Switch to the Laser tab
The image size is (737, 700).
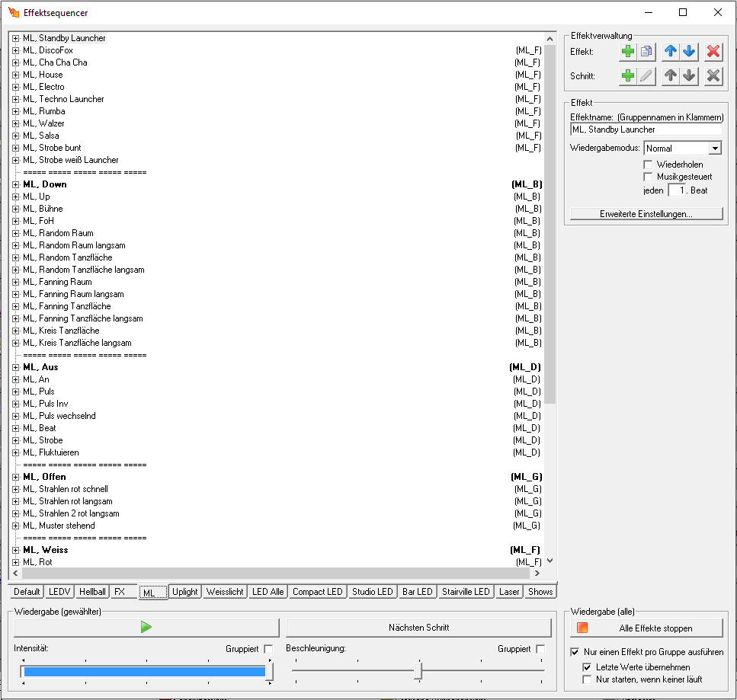tap(508, 591)
